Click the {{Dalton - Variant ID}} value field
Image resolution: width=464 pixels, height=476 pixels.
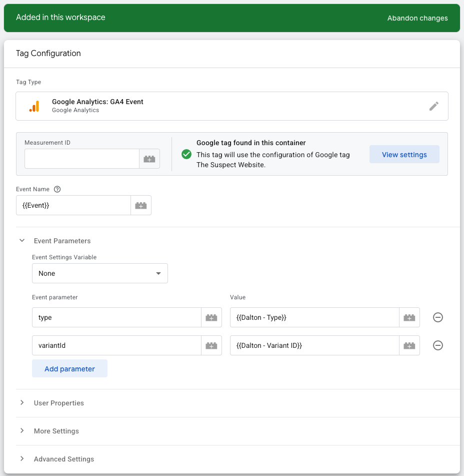point(314,345)
